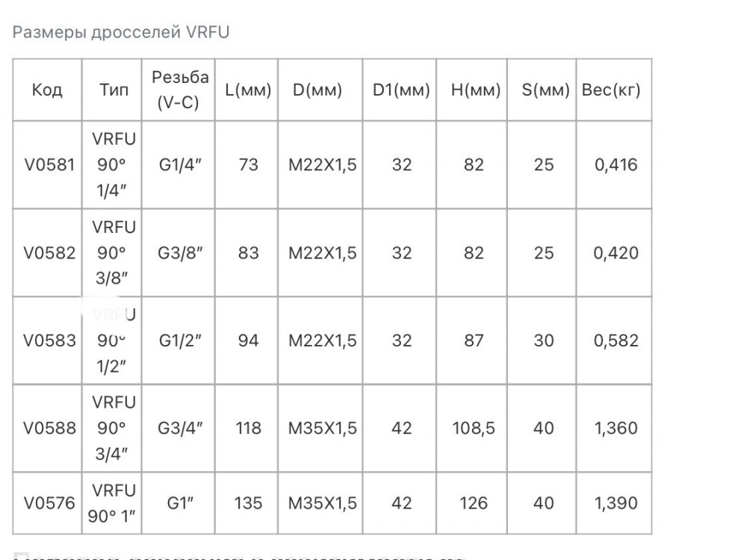Click the V0581 code cell
The image size is (747, 560).
pos(49,164)
